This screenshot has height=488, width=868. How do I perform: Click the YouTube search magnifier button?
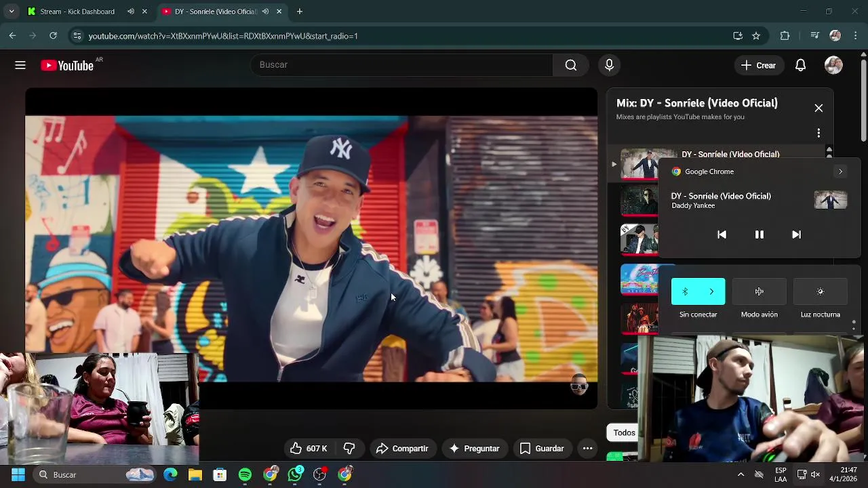coord(570,65)
